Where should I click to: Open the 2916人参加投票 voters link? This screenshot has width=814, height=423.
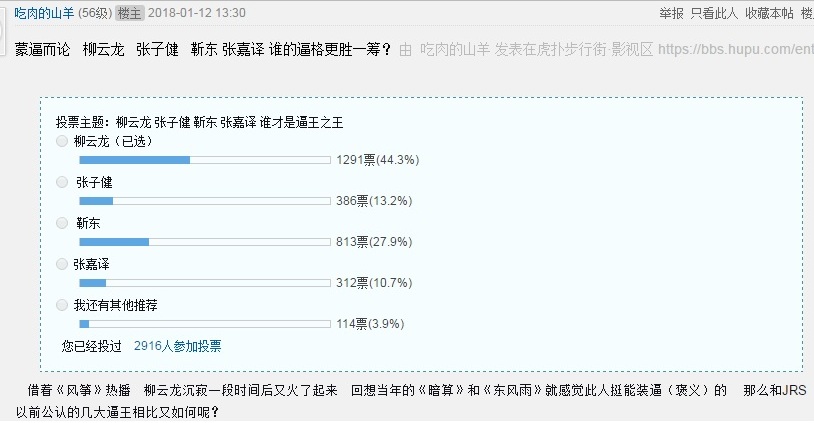point(177,345)
